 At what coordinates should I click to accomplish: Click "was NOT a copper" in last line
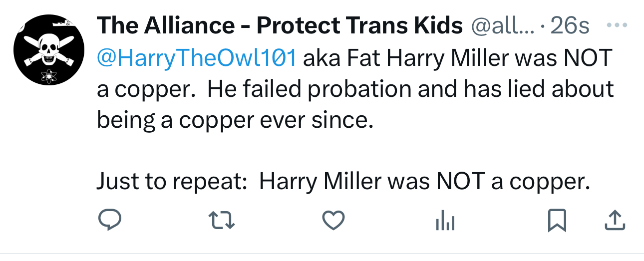click(479, 182)
